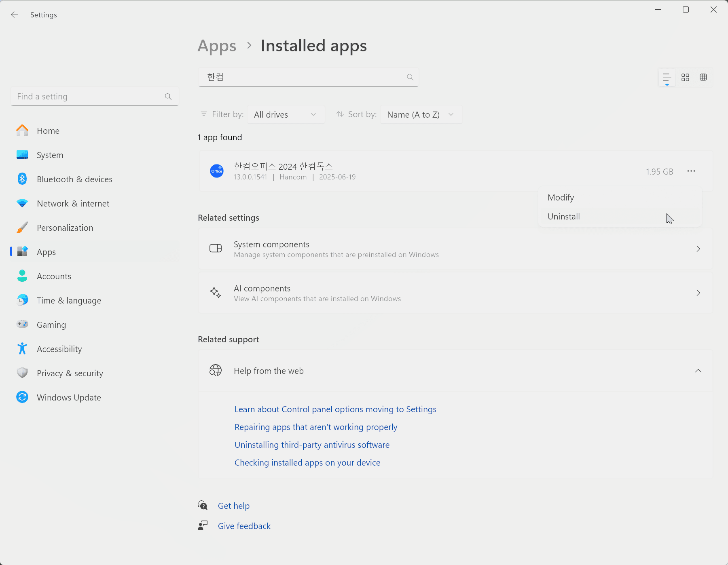Click the Hancom publisher name
This screenshot has width=728, height=565.
(x=293, y=177)
